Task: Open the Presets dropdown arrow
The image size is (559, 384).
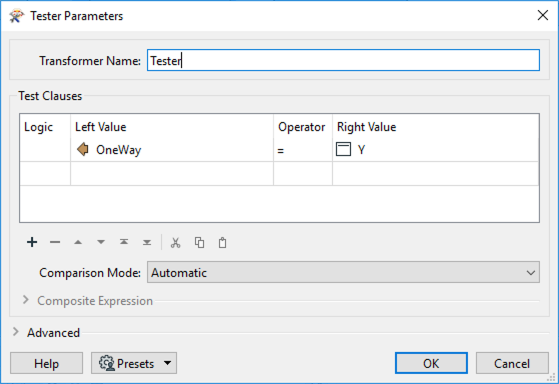Action: tap(168, 363)
